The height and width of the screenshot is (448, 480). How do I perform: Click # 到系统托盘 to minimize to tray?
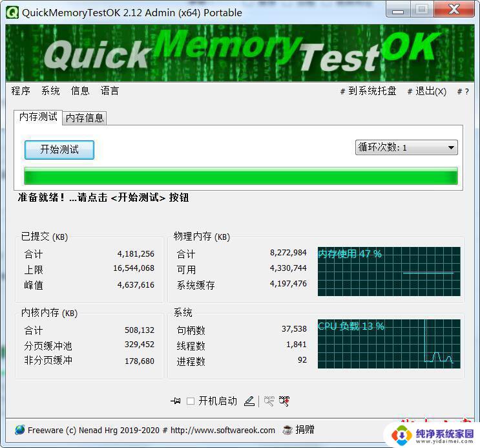(x=368, y=91)
